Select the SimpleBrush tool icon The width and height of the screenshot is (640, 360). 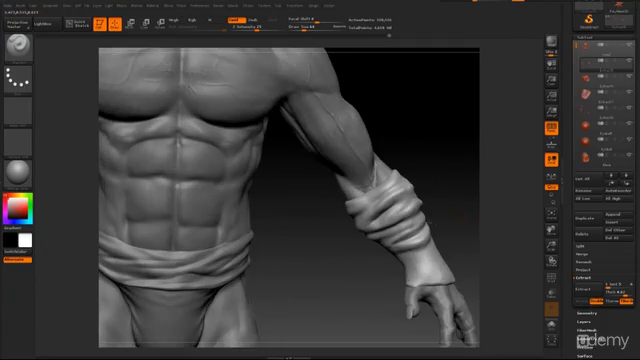(x=589, y=21)
